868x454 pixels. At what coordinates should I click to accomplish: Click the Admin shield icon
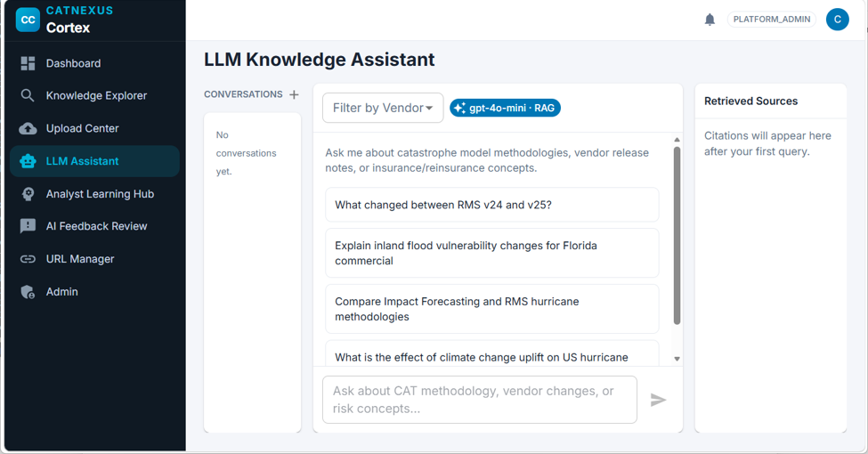[28, 292]
